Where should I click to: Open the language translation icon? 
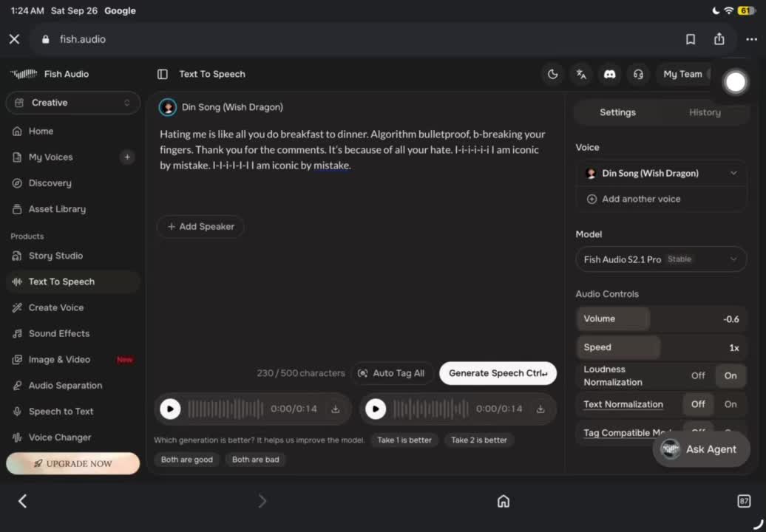coord(581,74)
